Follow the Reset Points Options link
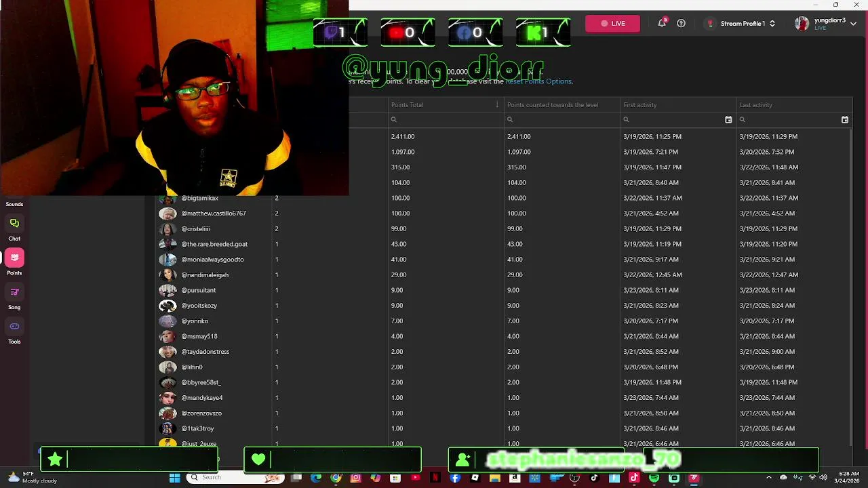This screenshot has height=488, width=868. click(538, 81)
